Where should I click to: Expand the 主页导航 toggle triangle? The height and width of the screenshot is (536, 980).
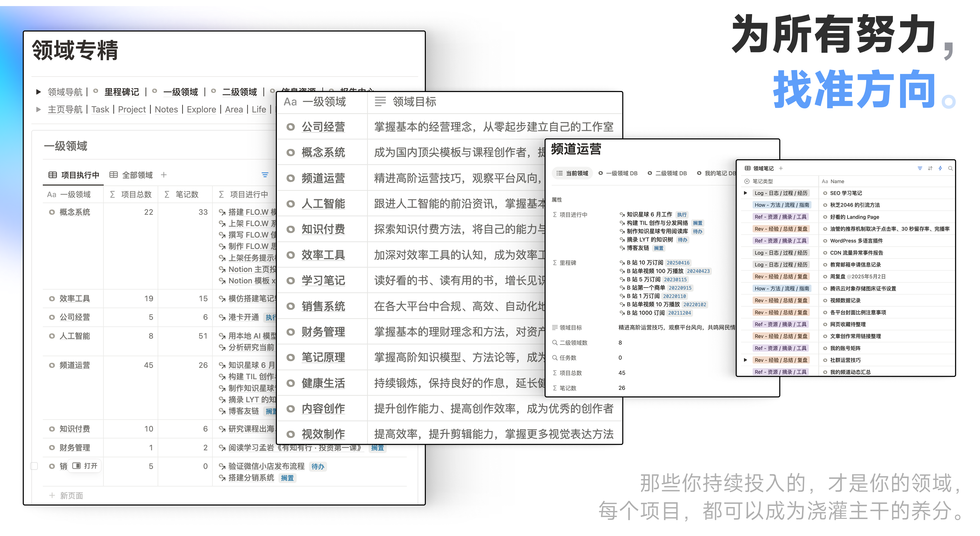(38, 110)
